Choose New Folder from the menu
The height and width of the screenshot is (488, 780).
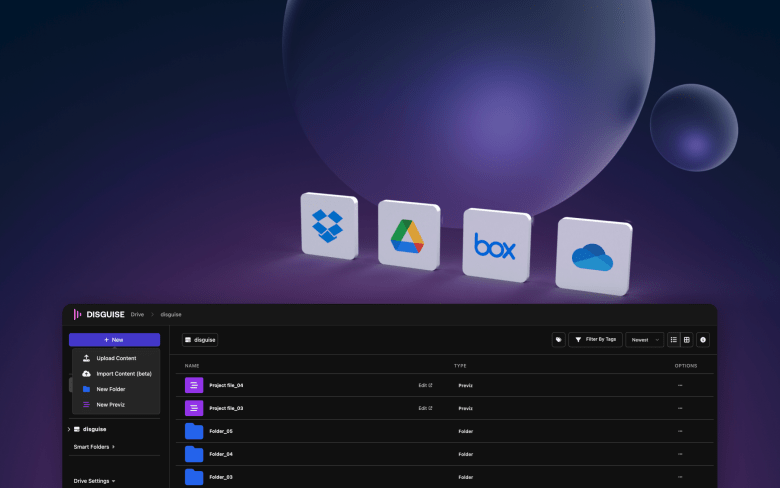(110, 389)
